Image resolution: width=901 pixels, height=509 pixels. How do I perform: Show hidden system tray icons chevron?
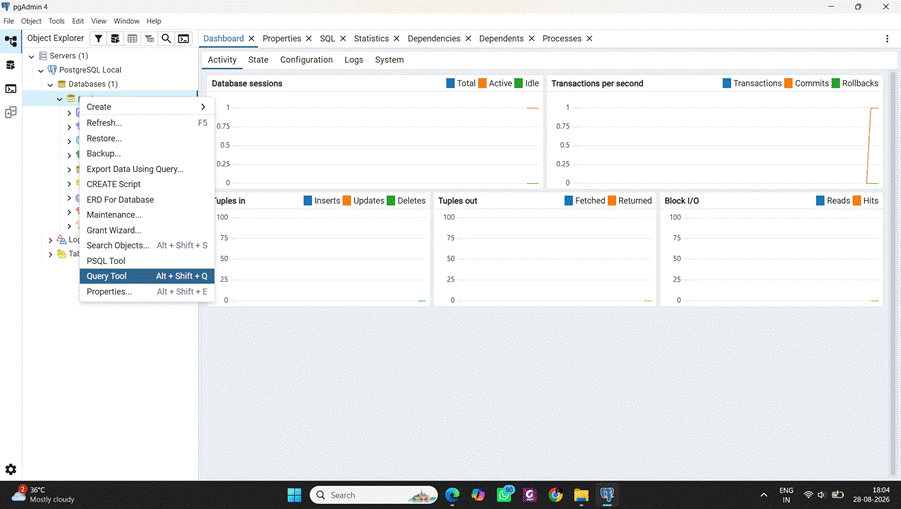click(764, 495)
